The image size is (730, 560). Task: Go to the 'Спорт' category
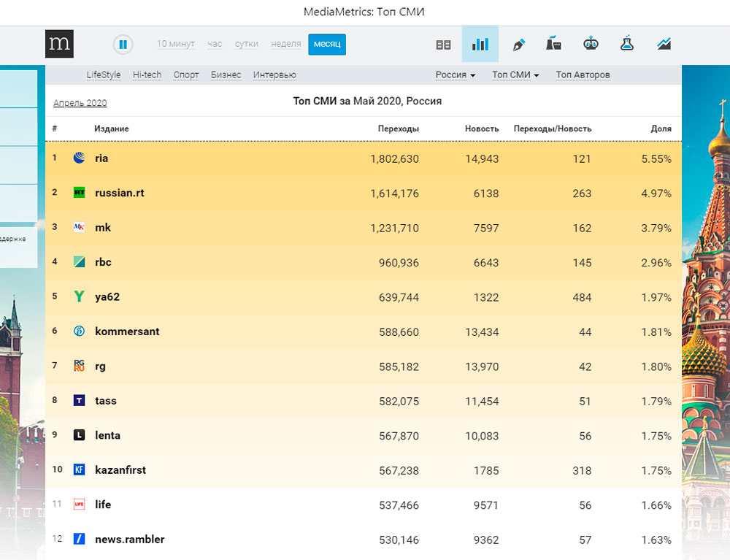(x=186, y=75)
